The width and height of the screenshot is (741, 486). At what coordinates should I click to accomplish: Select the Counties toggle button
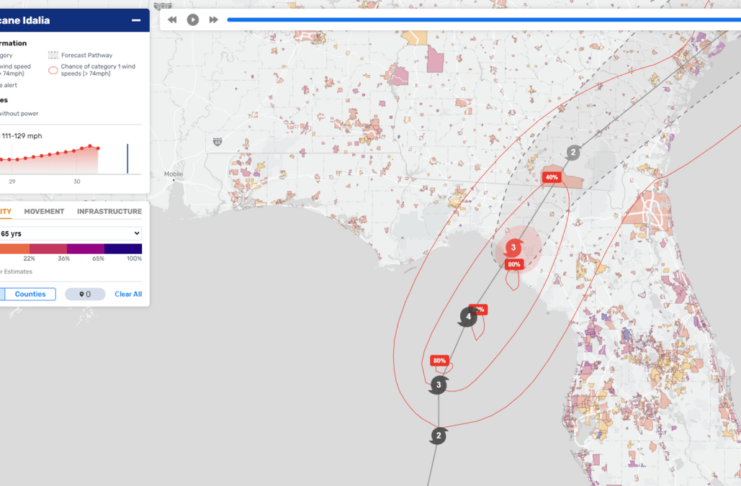click(x=30, y=294)
